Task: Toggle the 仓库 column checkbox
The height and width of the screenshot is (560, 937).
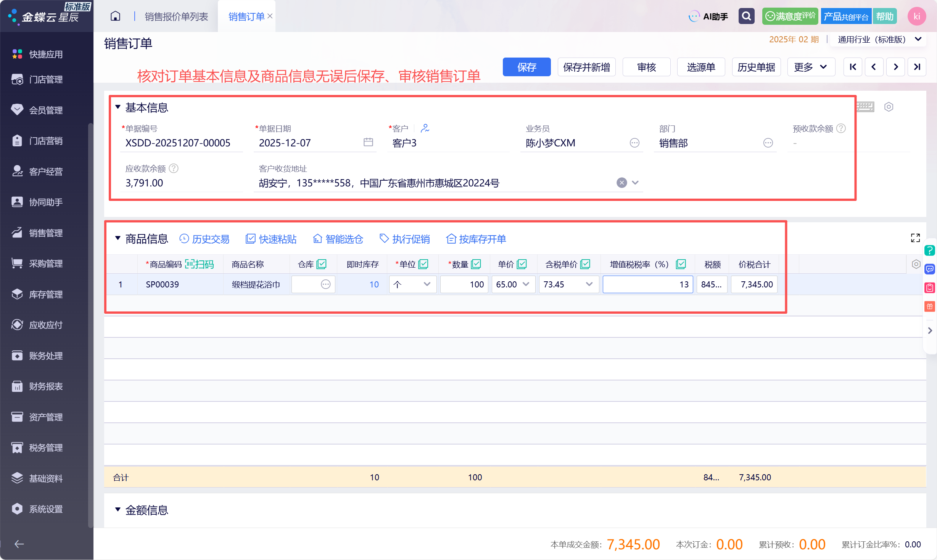Action: [x=322, y=264]
